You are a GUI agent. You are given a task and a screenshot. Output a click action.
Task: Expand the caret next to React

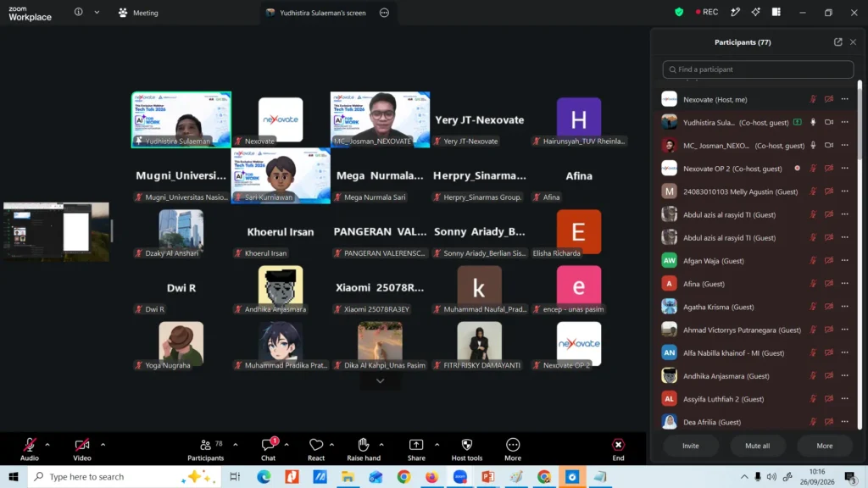[x=331, y=444]
